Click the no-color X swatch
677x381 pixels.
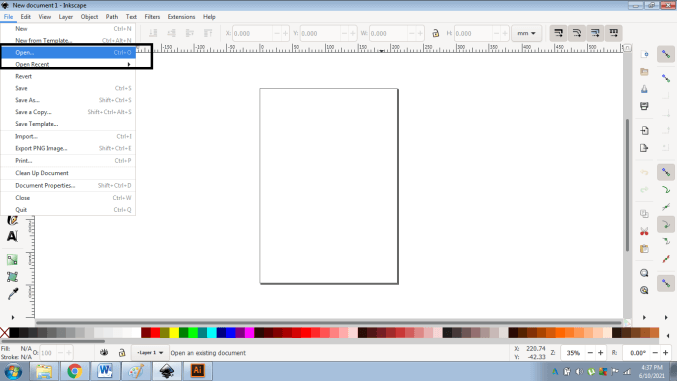(4, 333)
